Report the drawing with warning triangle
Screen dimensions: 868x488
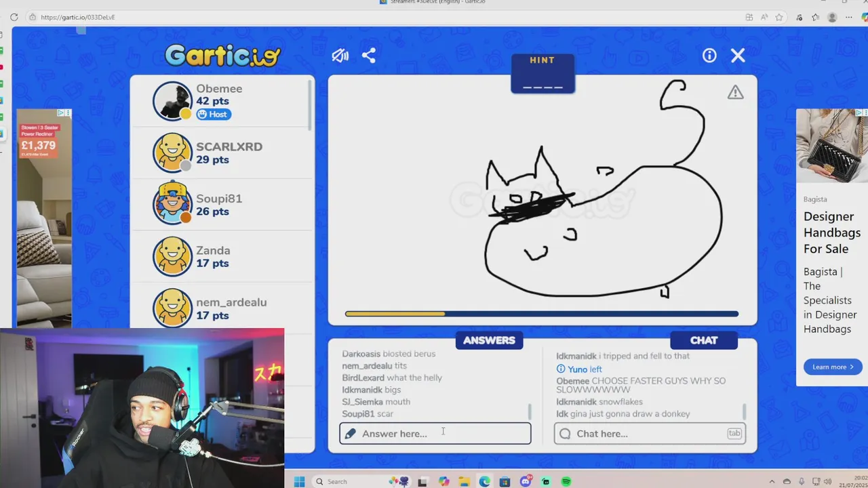(x=736, y=92)
